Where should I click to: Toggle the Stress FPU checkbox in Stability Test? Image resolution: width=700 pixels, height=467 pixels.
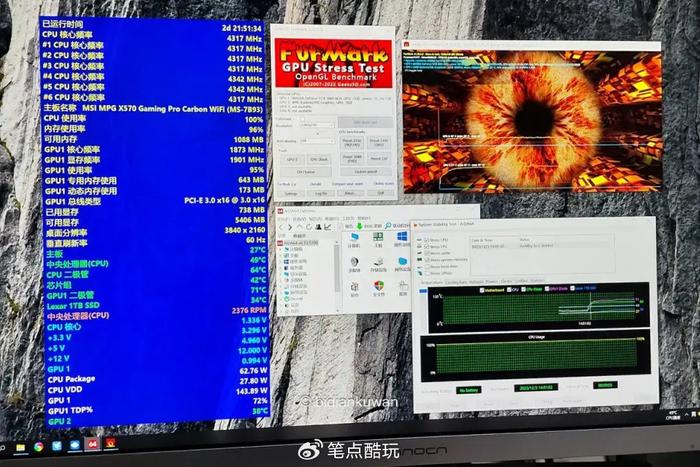pos(427,246)
